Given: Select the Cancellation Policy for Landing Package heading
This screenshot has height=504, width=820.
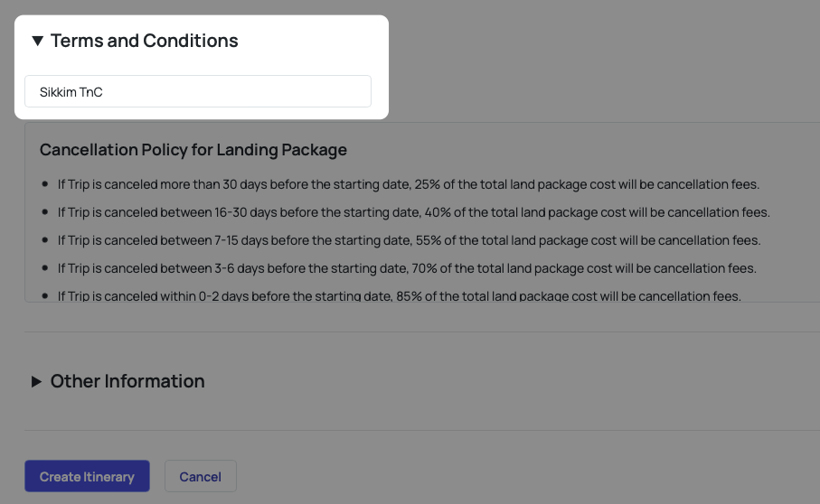Looking at the screenshot, I should click(193, 149).
